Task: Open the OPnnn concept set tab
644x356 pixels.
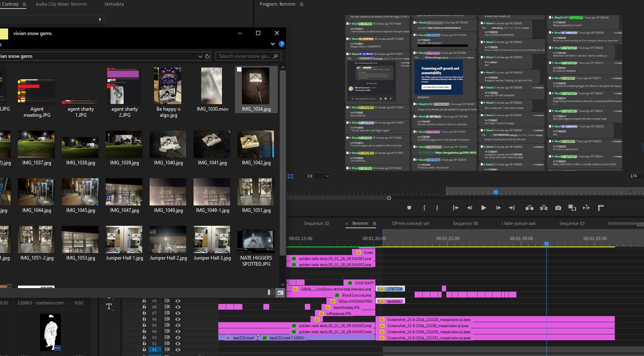Action: click(x=411, y=223)
